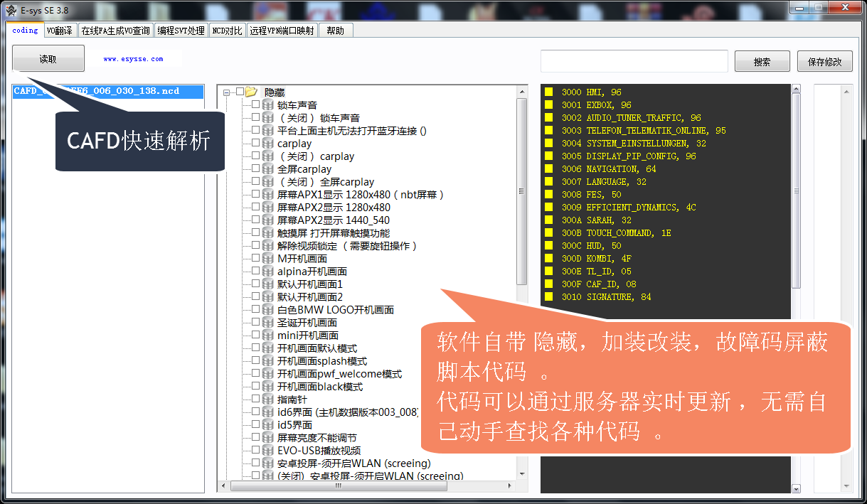Image resolution: width=867 pixels, height=504 pixels.
Task: Select the mini开机画面 row icon
Action: [268, 336]
